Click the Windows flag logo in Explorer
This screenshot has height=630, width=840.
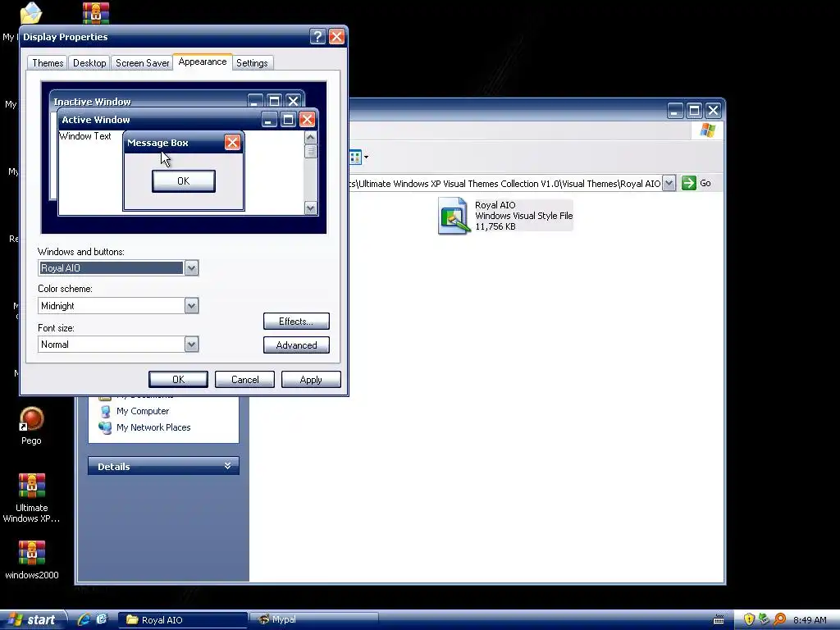[707, 130]
